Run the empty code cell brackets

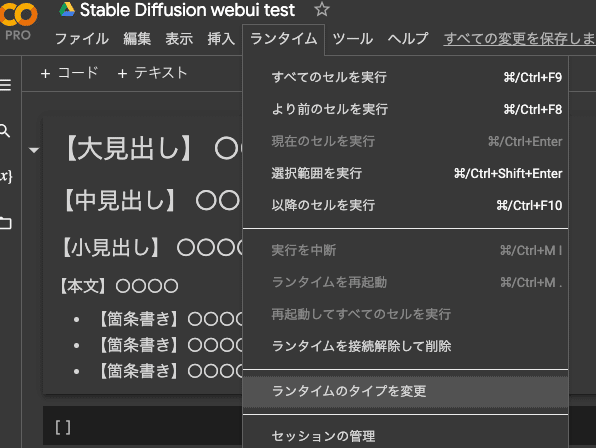pyautogui.click(x=63, y=427)
